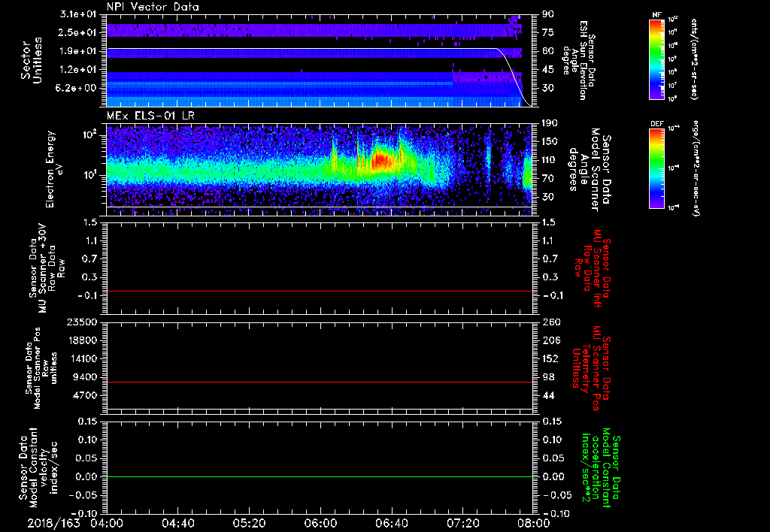Click the 08:00 time tick label
Screen dimensions: 770x532
coord(534,523)
